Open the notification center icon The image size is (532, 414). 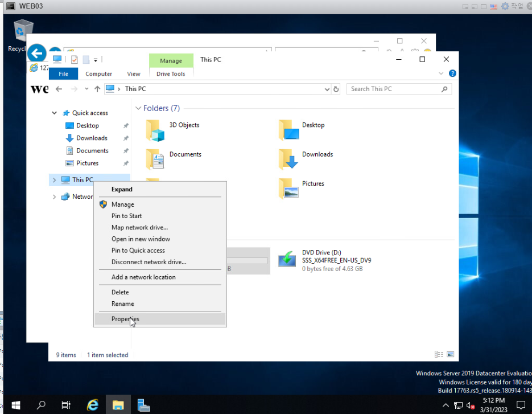click(x=521, y=405)
